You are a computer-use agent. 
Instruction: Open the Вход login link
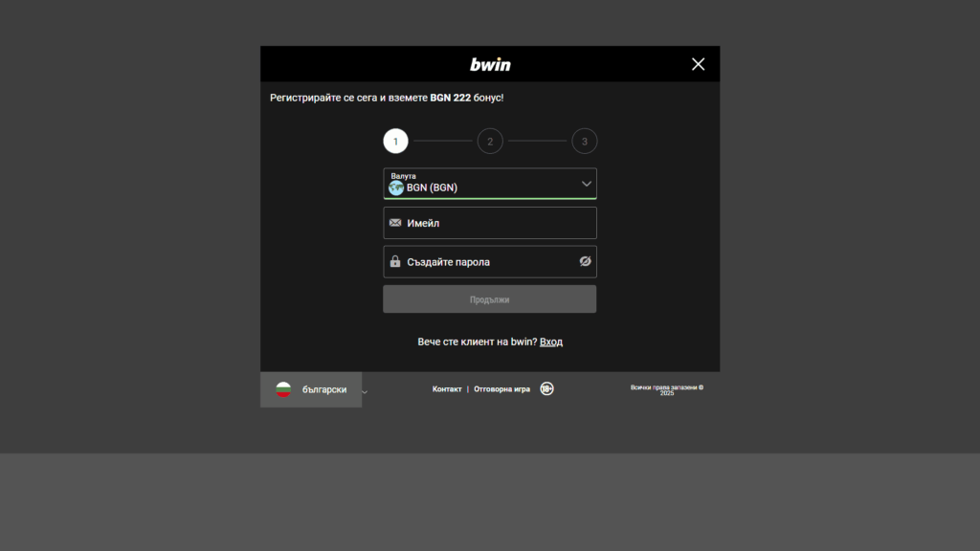coord(550,342)
